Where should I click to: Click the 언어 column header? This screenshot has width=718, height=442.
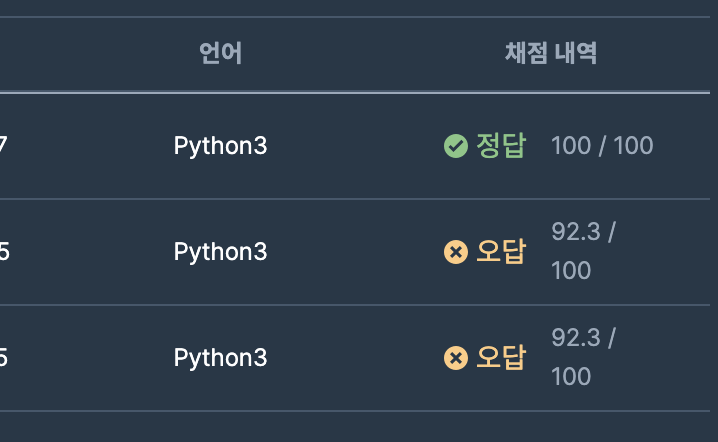(220, 53)
